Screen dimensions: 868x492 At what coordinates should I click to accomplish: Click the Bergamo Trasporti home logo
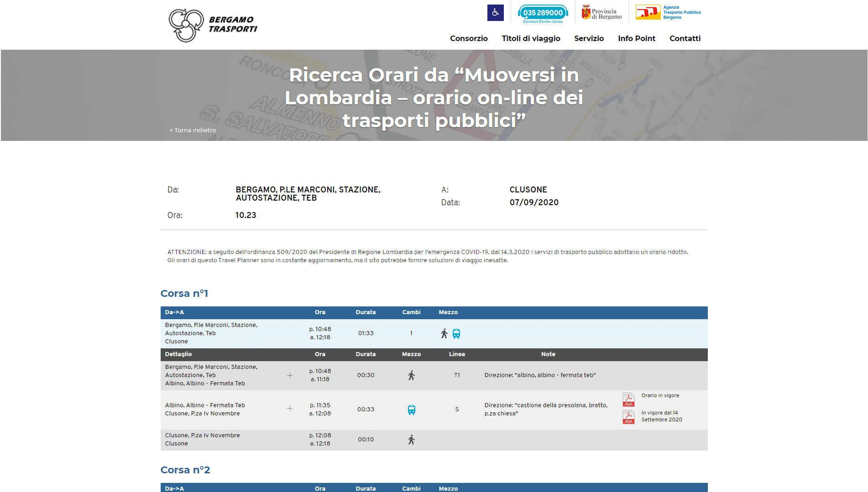click(213, 25)
